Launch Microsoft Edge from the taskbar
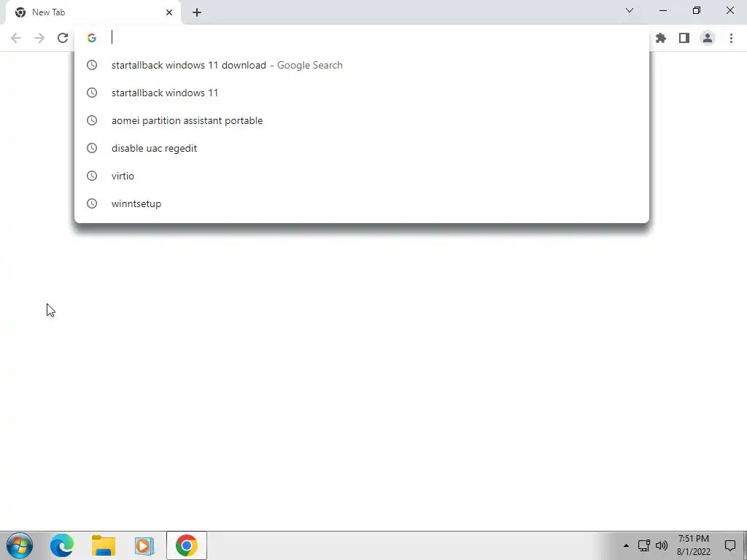The height and width of the screenshot is (560, 747). coord(61,545)
